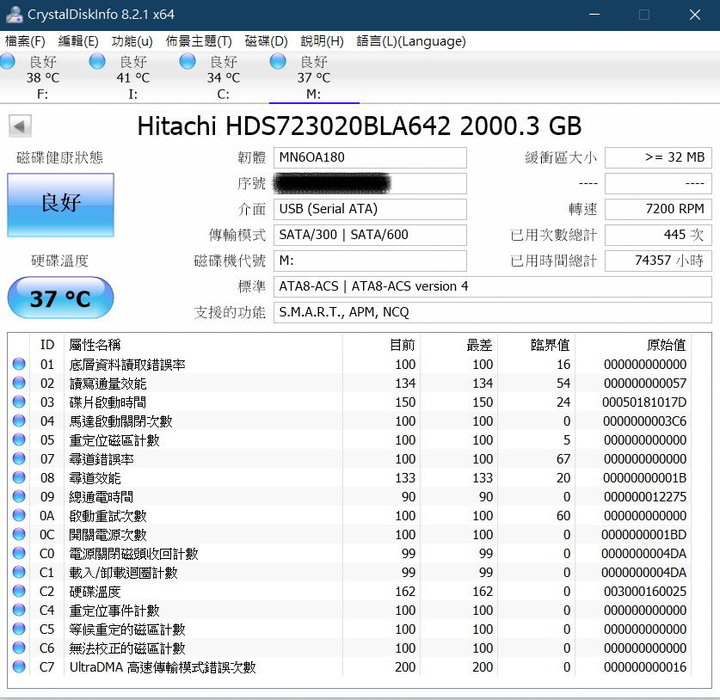The width and height of the screenshot is (720, 700).
Task: Select UltraDMA 高速傳輸模式錯誤次數 attribute name
Action: click(x=163, y=667)
